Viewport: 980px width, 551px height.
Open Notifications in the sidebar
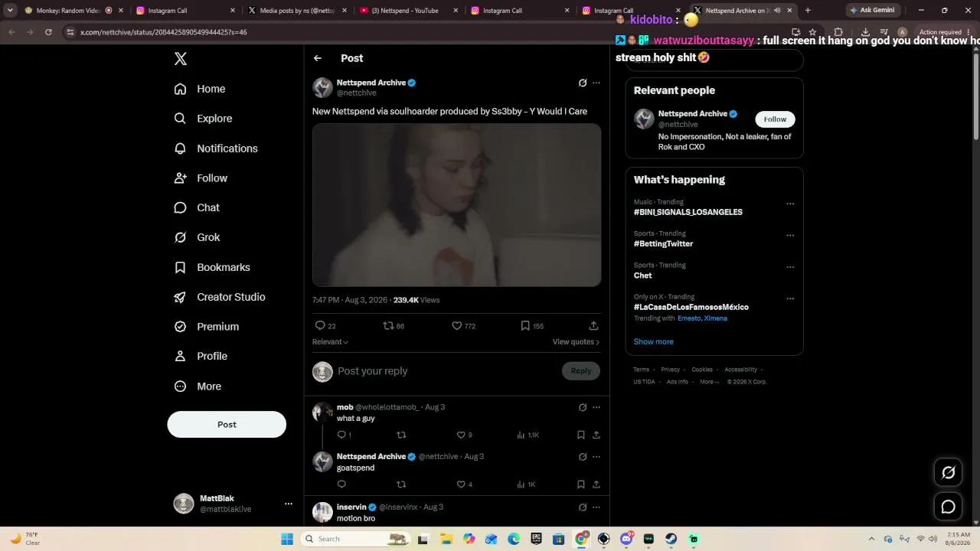coord(216,148)
